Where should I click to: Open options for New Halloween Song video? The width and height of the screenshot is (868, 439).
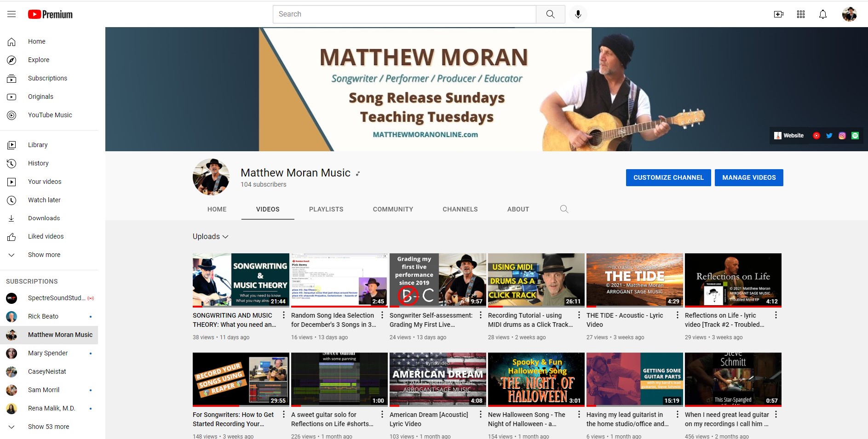coord(579,415)
